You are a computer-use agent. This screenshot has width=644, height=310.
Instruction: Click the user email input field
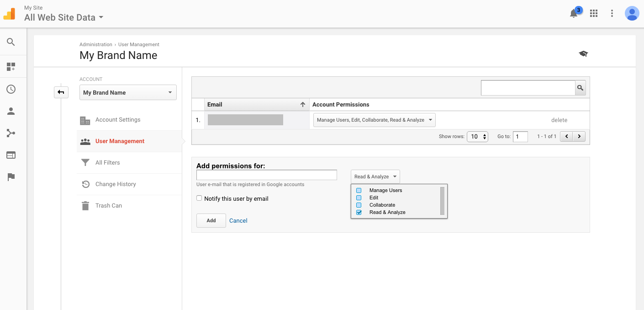click(266, 175)
